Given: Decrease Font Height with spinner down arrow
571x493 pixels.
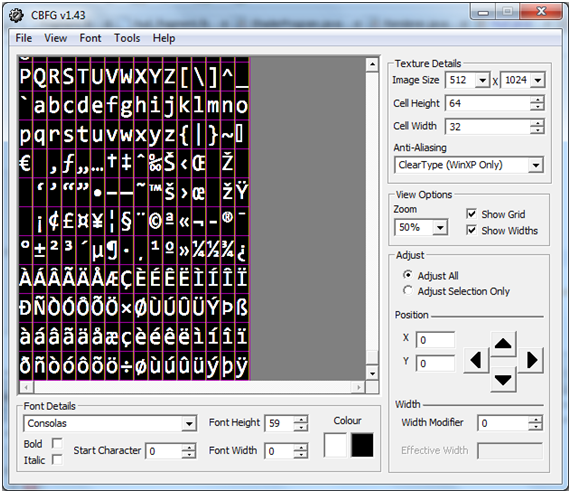Looking at the screenshot, I should [300, 427].
